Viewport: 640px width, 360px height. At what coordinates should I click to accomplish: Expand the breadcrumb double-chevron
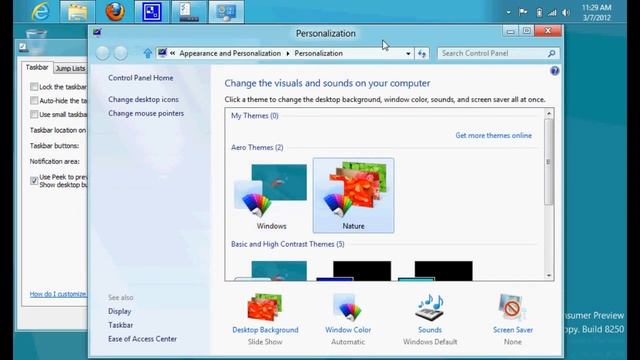pyautogui.click(x=173, y=53)
